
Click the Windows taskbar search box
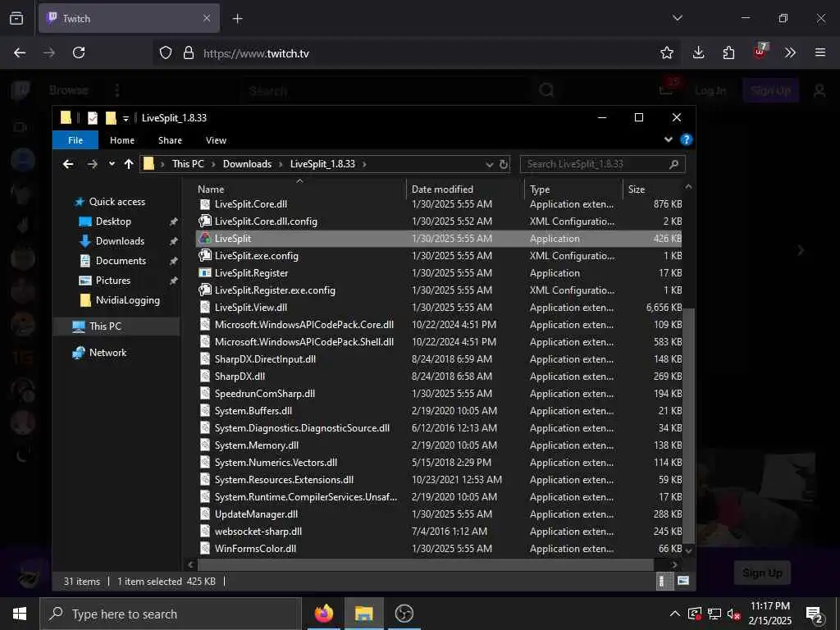(171, 614)
